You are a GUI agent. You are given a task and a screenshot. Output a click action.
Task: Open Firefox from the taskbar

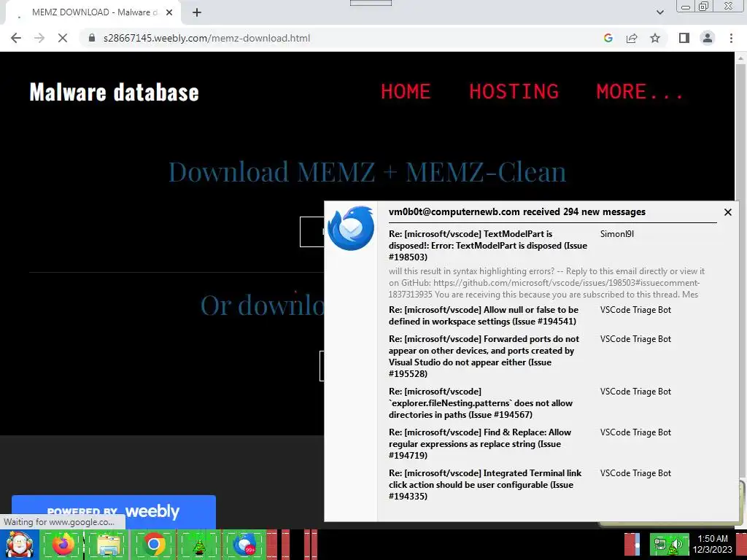click(x=63, y=545)
